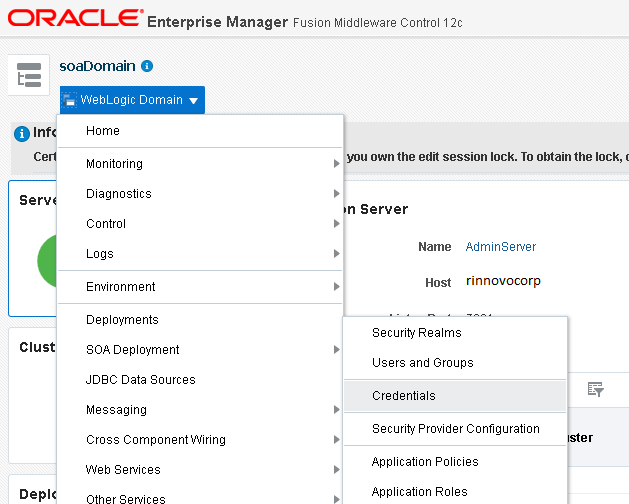Expand the SOA Deployment submenu arrow
629x504 pixels.
point(337,350)
